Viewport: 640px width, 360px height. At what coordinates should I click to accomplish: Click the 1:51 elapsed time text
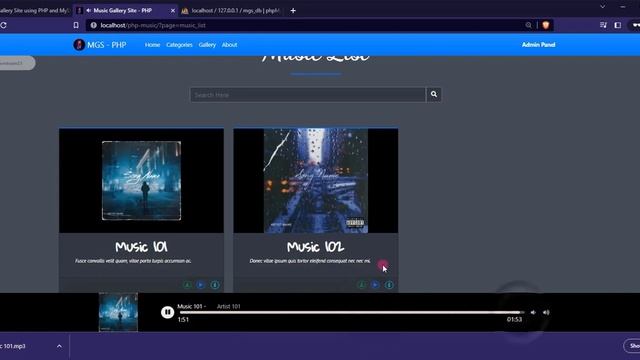point(183,320)
